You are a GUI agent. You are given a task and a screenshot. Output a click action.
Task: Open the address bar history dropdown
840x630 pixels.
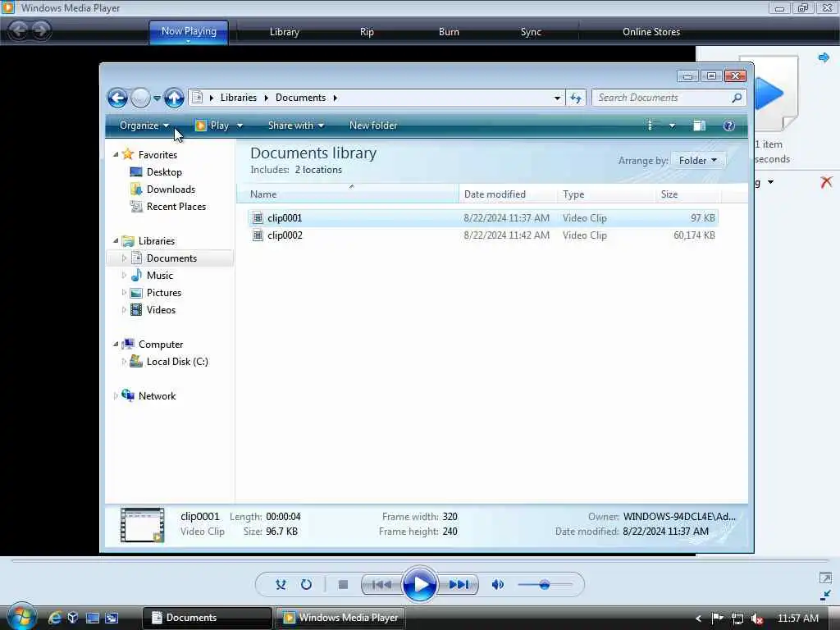coord(557,98)
